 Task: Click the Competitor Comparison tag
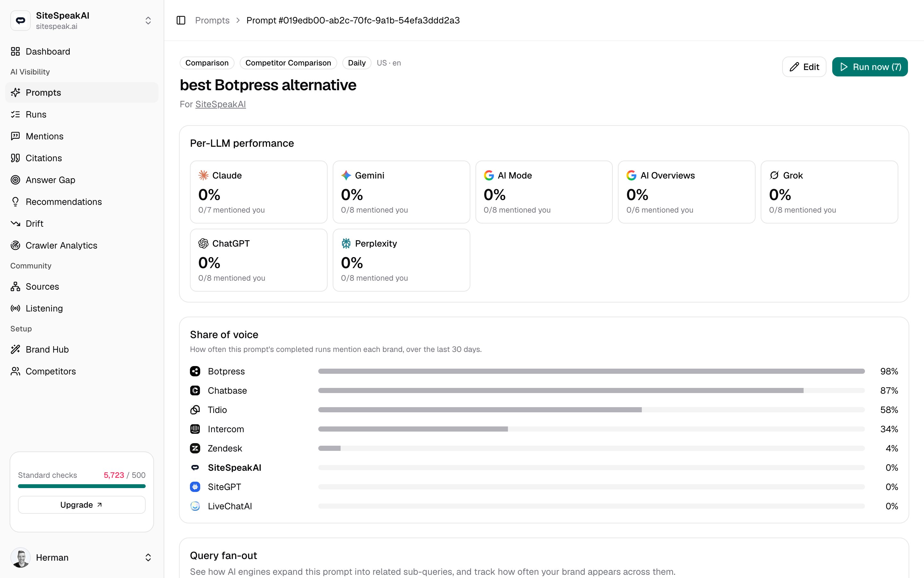[288, 63]
